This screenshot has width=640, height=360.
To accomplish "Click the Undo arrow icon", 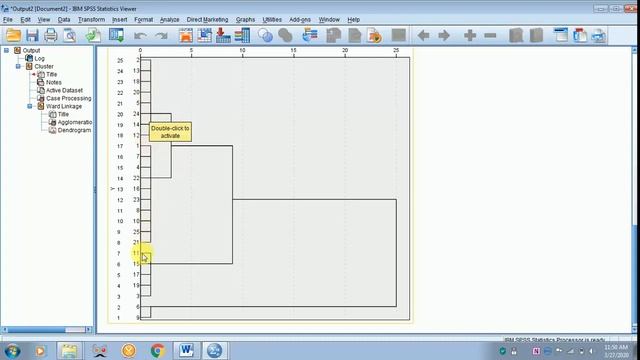I will click(x=140, y=36).
